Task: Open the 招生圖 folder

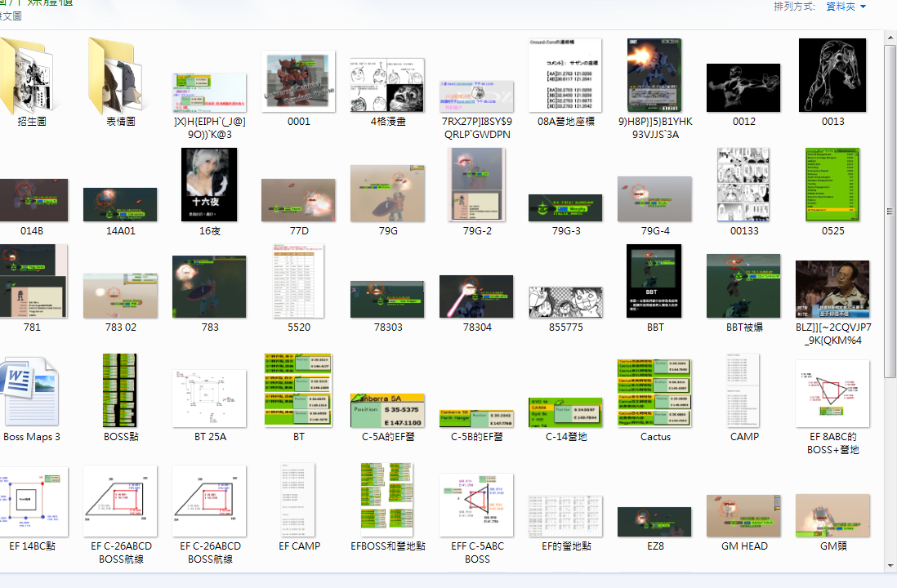Action: (27, 76)
